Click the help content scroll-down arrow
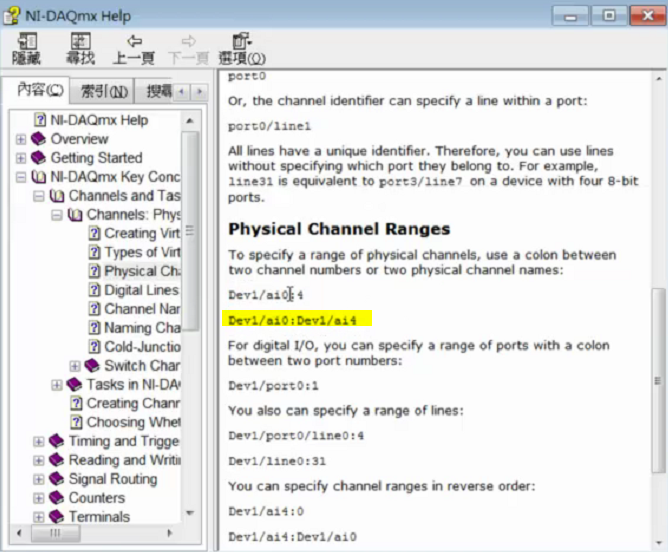Screen dimensions: 668x552 (659, 543)
